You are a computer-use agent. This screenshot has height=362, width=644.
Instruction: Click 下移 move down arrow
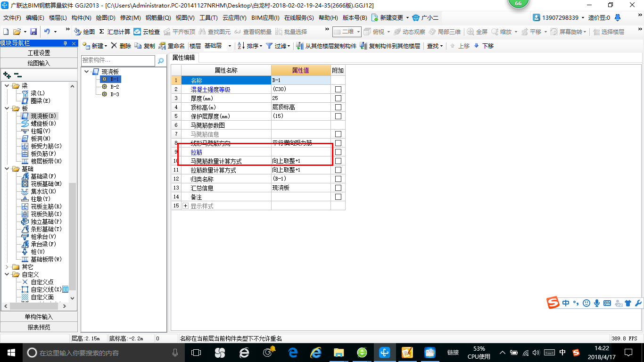(x=484, y=46)
